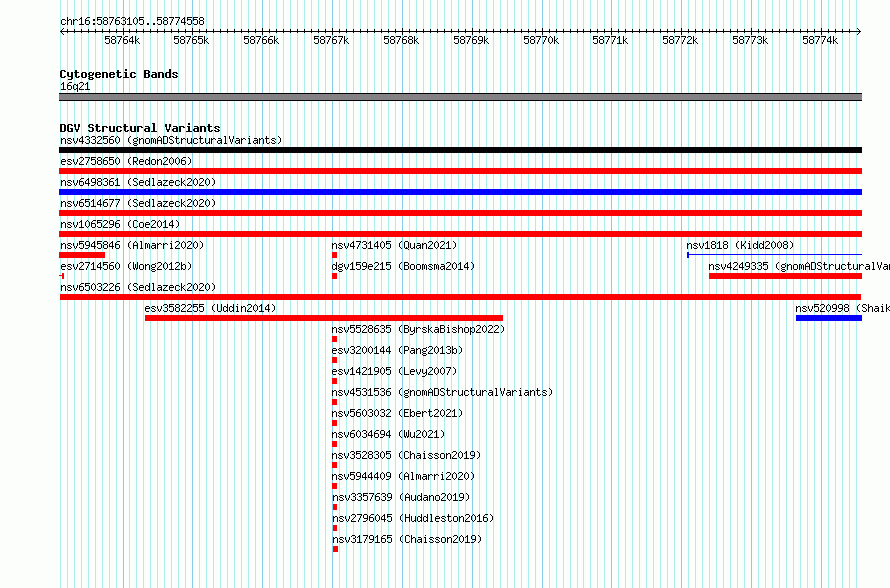
Task: Click the red nsv4249335 variant bar
Action: (x=786, y=276)
